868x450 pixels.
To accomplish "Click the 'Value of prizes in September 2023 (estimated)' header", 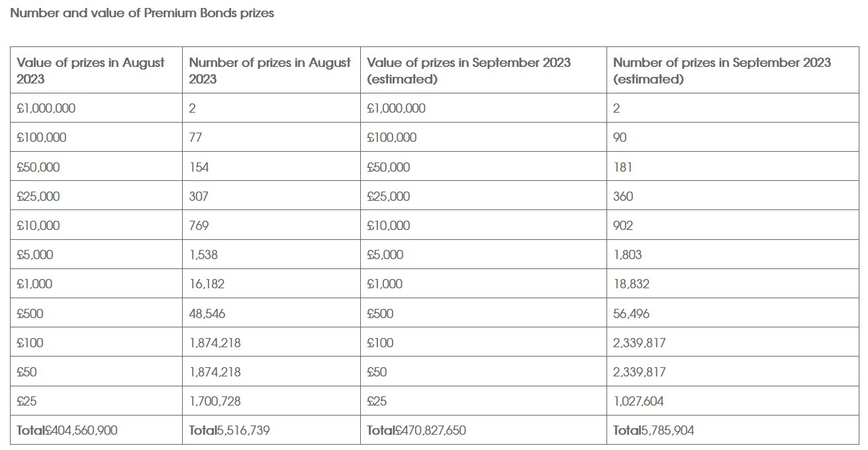I will (x=483, y=70).
